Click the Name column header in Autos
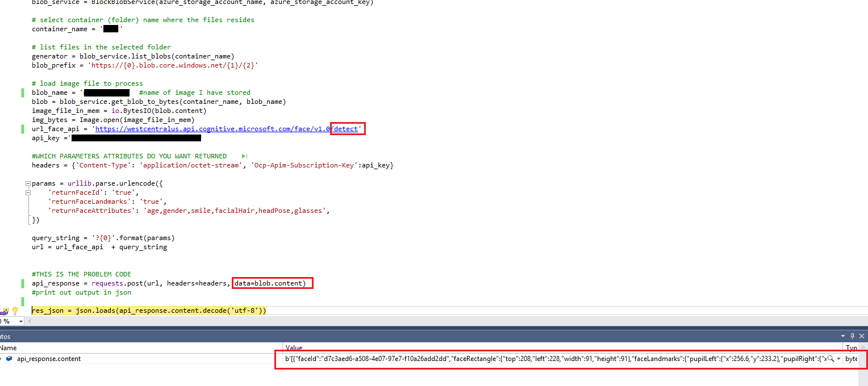868x386 pixels. (9, 347)
